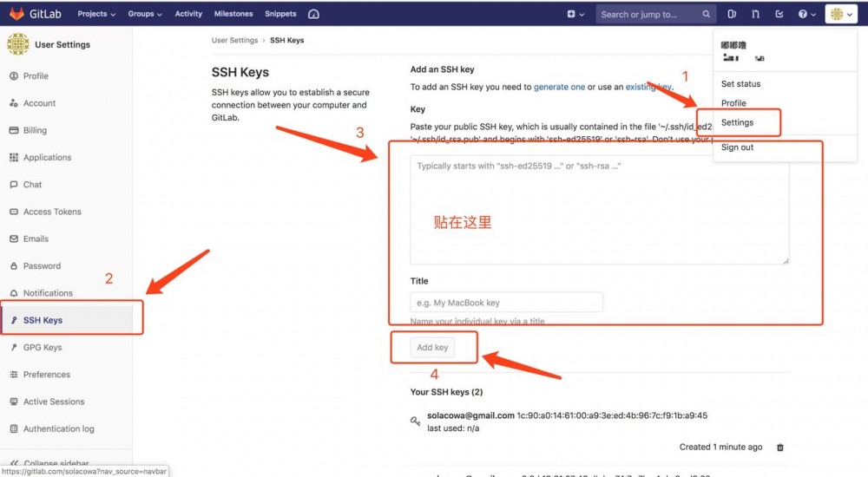Open Active Sessions settings page
The height and width of the screenshot is (477, 868).
click(x=54, y=402)
